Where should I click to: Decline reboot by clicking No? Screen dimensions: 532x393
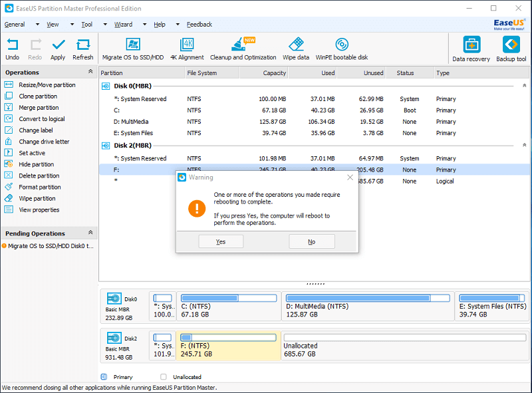312,241
